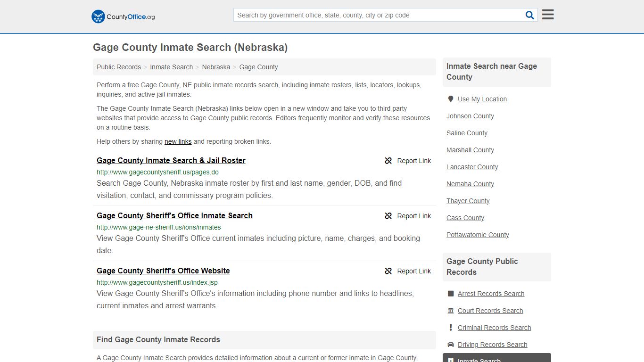Go to the Inmate Search breadcrumb
The width and height of the screenshot is (644, 362).
click(x=171, y=67)
